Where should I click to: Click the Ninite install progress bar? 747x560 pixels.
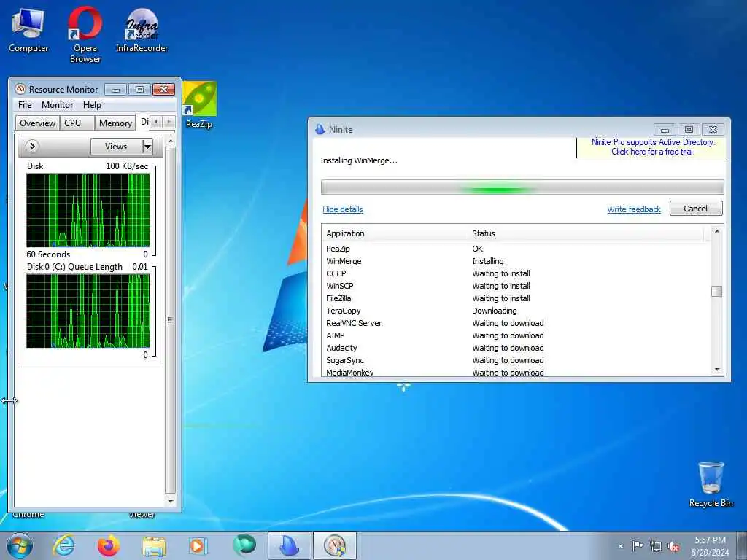(x=522, y=187)
